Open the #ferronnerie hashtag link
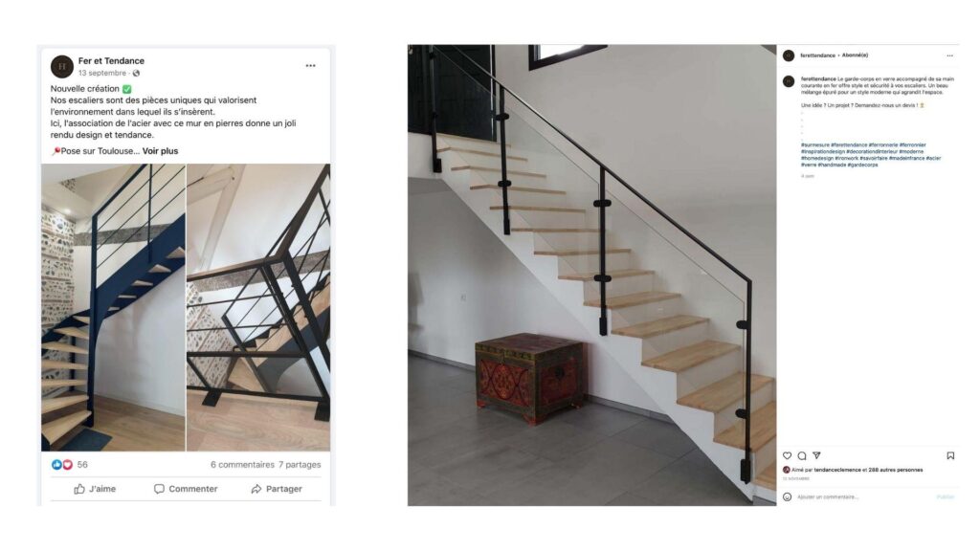The image size is (980, 551). 883,145
